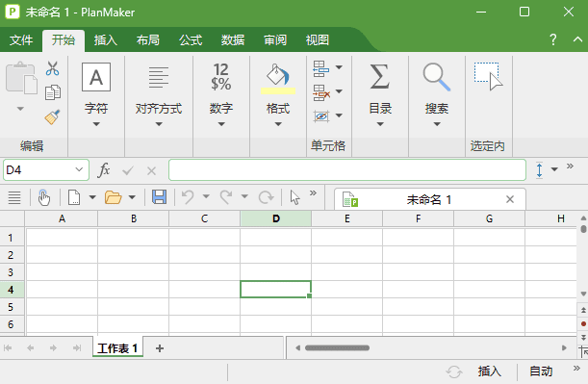This screenshot has height=384, width=588.
Task: Click the Cut scissors icon
Action: pyautogui.click(x=53, y=68)
